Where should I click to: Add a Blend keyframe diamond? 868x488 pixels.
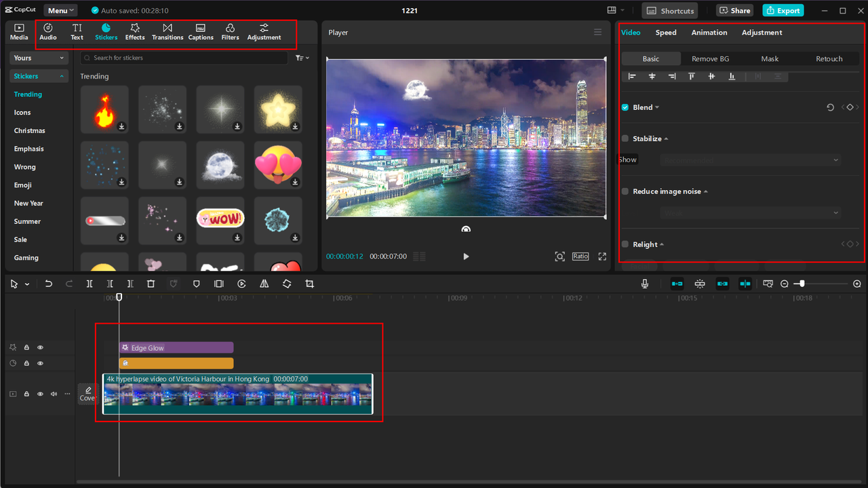click(850, 107)
